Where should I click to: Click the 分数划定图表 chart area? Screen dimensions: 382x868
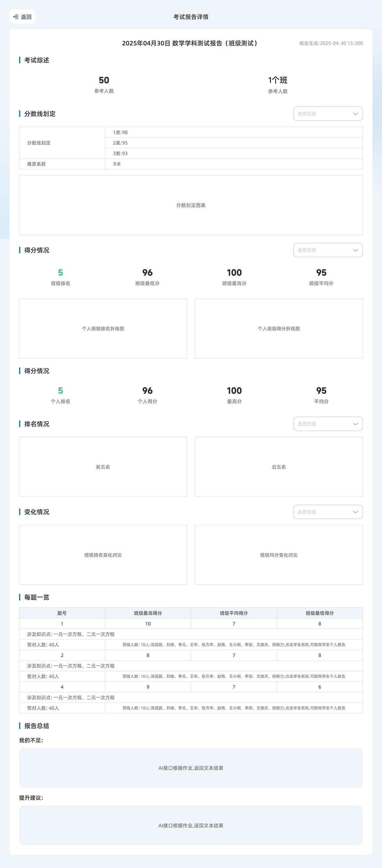coord(191,205)
